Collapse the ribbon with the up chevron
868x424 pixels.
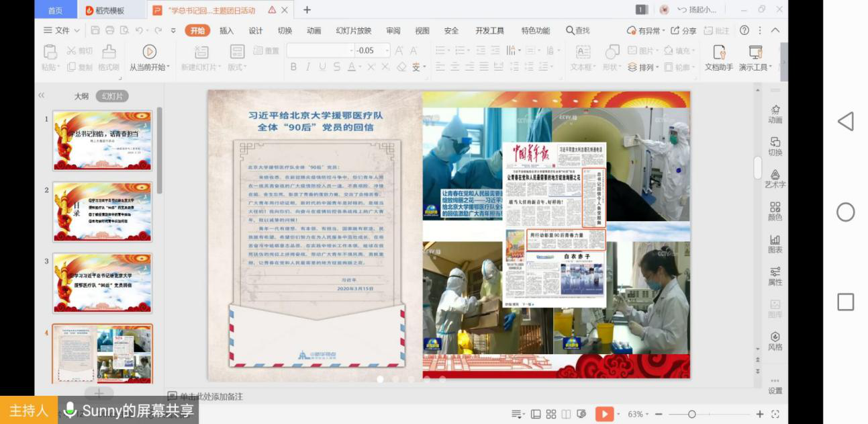[x=775, y=30]
